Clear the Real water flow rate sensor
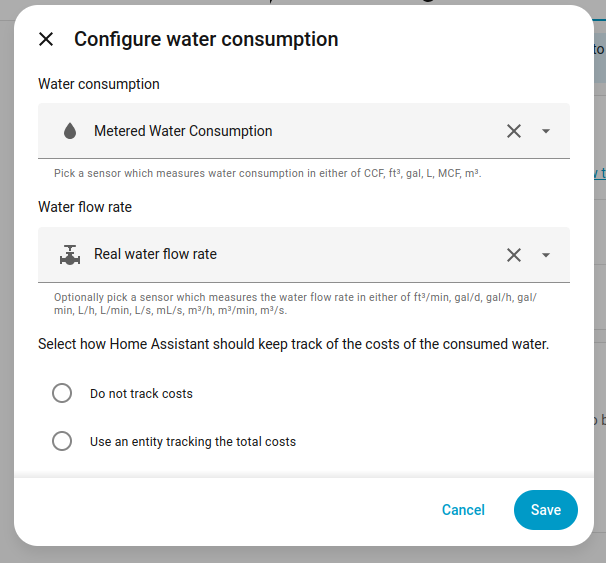606x563 pixels. tap(514, 255)
